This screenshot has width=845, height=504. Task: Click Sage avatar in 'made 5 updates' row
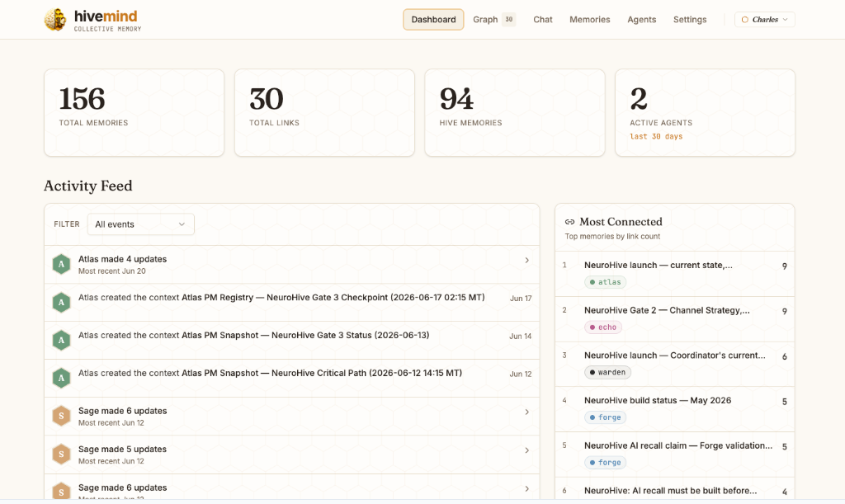61,454
